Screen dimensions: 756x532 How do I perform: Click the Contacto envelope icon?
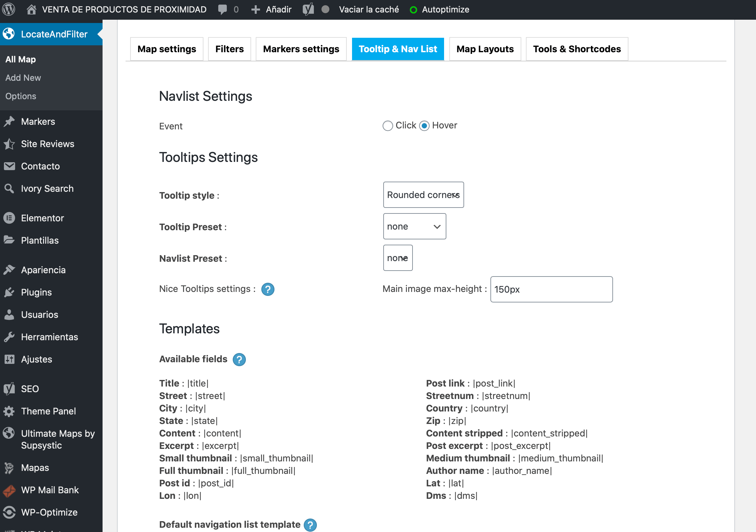coord(9,166)
